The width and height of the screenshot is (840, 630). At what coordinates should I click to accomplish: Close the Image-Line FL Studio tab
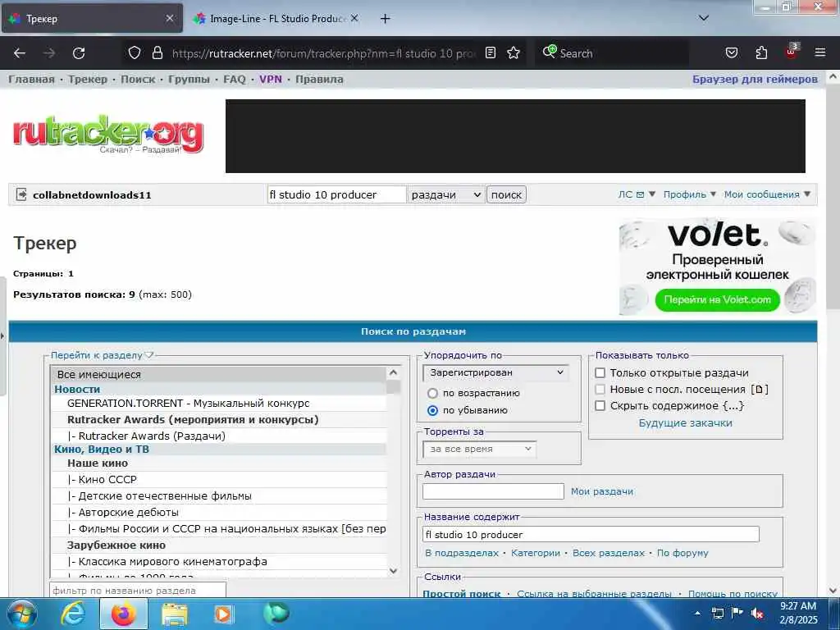click(x=354, y=18)
